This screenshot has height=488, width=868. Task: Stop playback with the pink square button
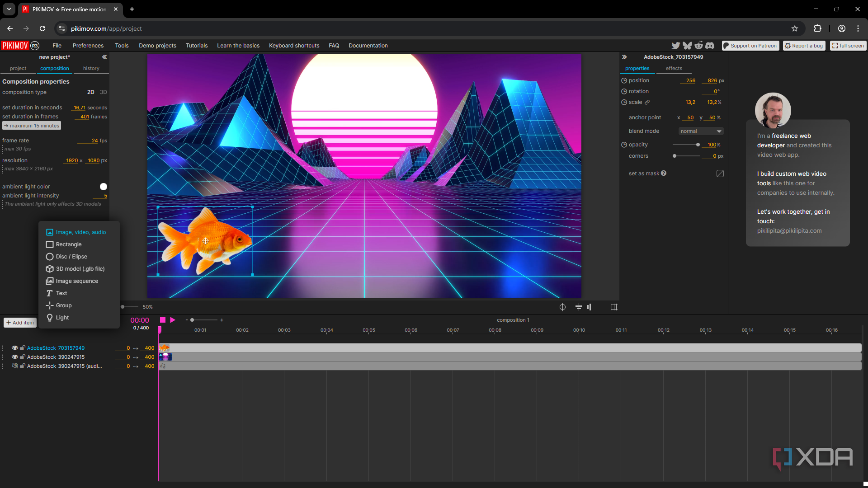(163, 320)
